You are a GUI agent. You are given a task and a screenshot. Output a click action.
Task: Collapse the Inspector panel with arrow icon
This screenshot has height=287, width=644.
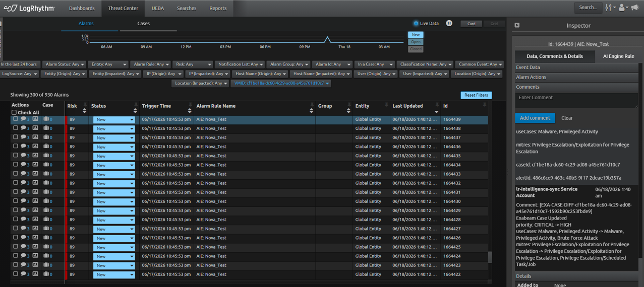pos(517,25)
